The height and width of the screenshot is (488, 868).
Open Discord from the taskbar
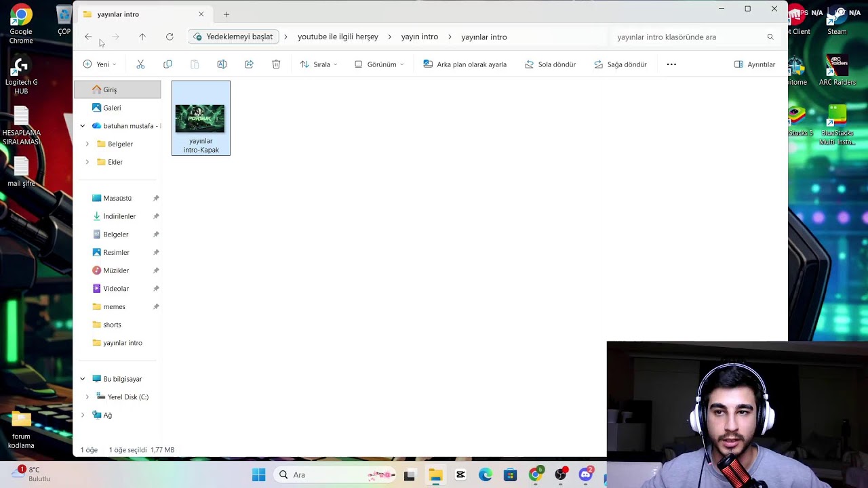pyautogui.click(x=586, y=475)
